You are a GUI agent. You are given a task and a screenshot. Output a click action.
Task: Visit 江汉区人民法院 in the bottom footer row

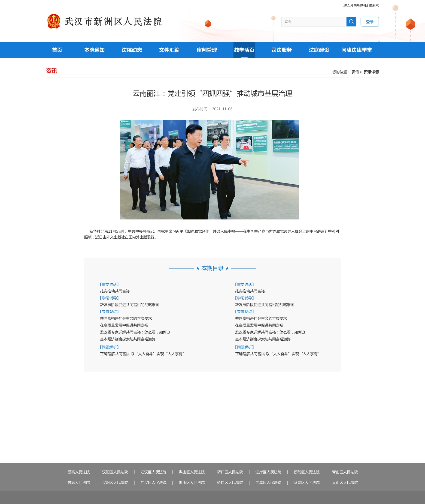(153, 483)
